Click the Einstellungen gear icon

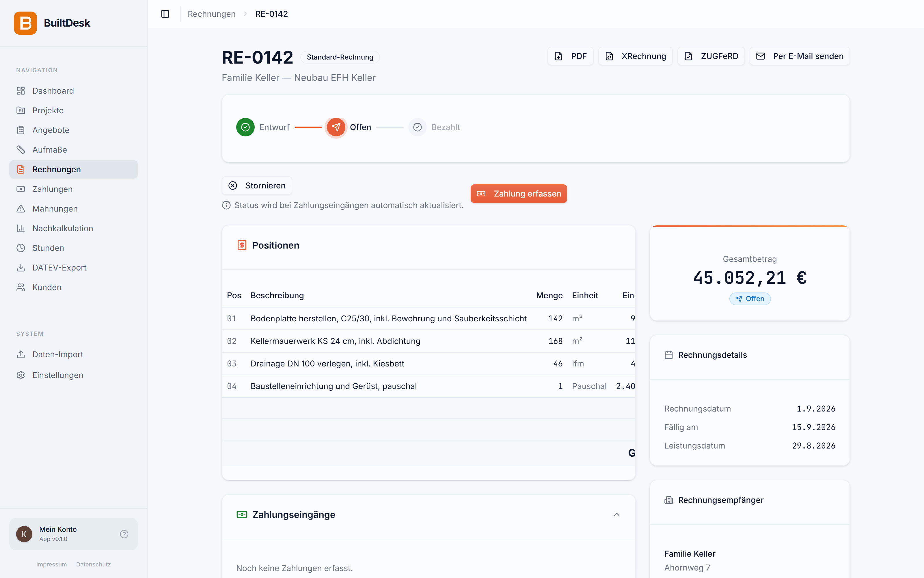(21, 375)
